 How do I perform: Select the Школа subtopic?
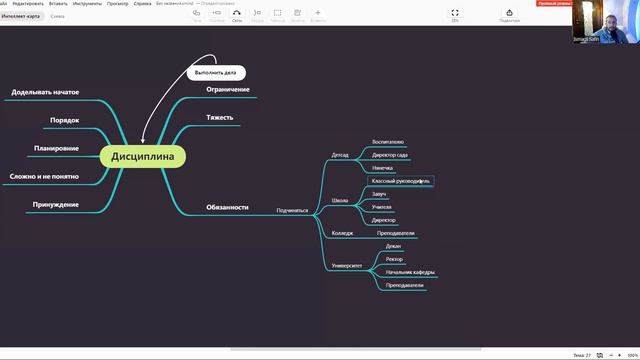tap(340, 201)
